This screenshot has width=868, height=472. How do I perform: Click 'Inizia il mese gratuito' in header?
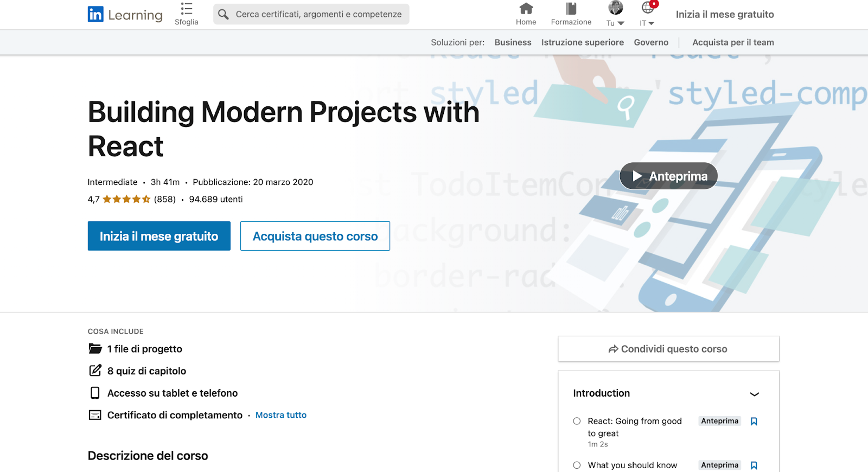[725, 15]
